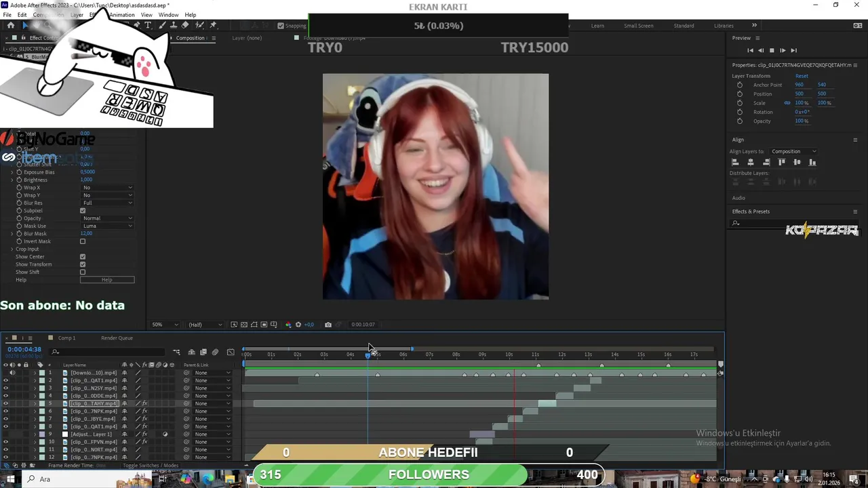Click the Toggle Switches / Modes button
The height and width of the screenshot is (488, 868).
point(151,466)
